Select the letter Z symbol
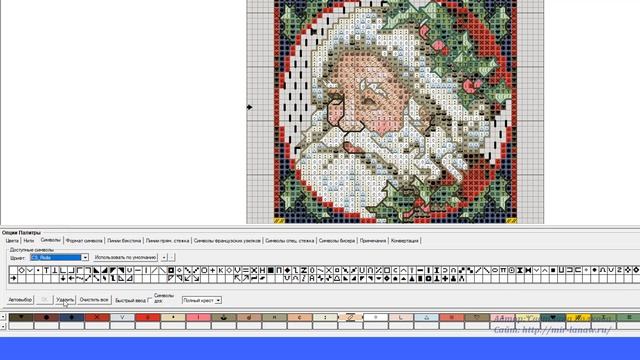 (x=304, y=270)
